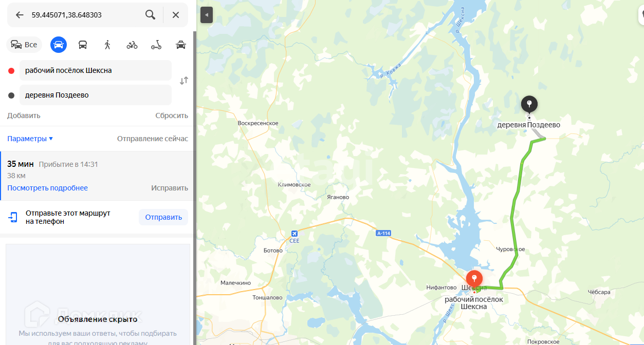Clear search with the X icon

click(176, 15)
